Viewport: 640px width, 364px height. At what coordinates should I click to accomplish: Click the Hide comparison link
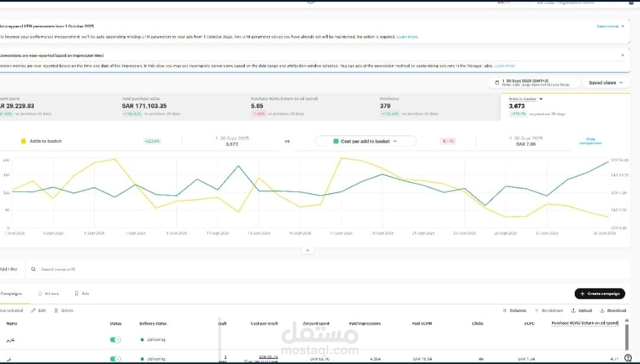pyautogui.click(x=591, y=141)
